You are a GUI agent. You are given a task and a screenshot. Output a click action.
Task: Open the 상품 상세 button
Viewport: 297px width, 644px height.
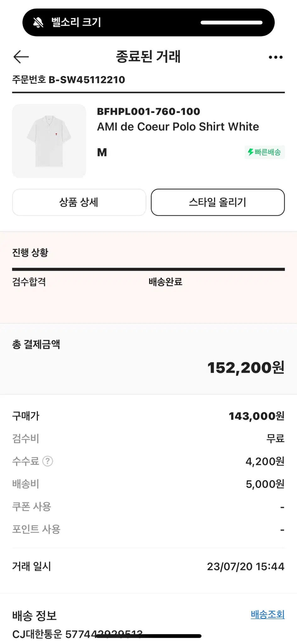coord(79,202)
